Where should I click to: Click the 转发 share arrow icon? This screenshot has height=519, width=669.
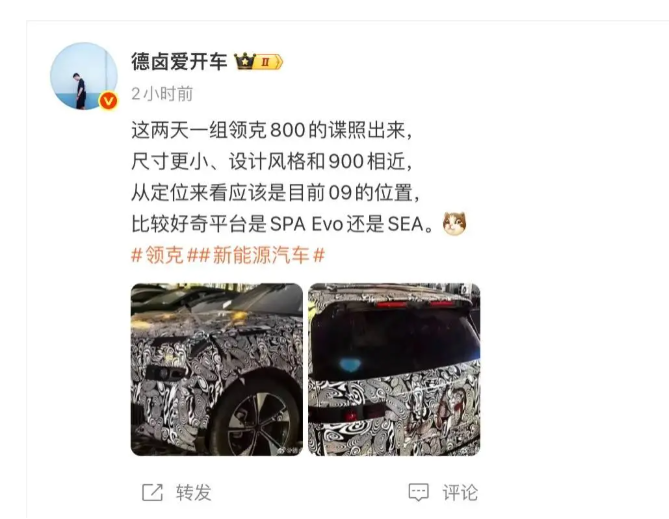point(152,493)
